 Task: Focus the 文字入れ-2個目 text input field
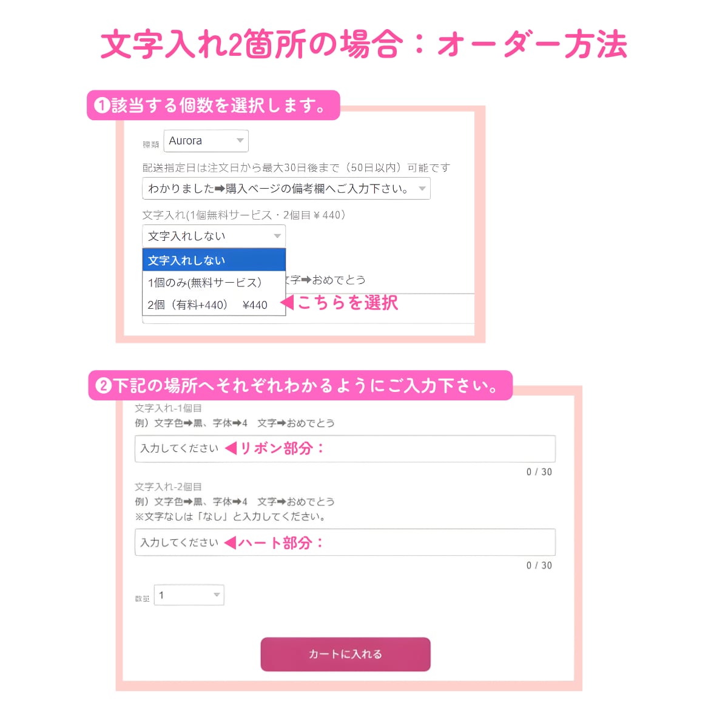coord(425,542)
